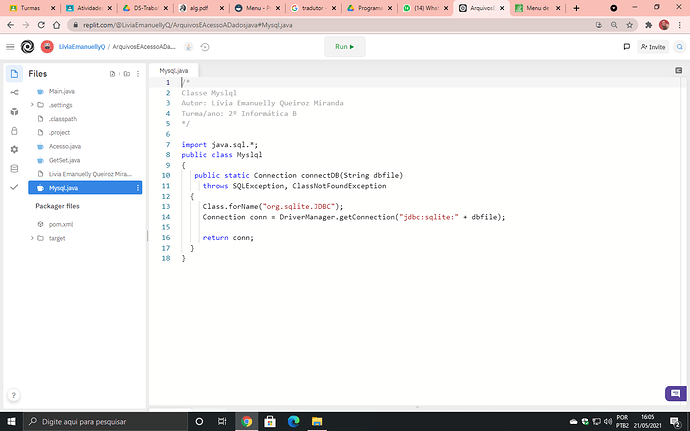Open the Windows Start menu
This screenshot has height=431, width=690.
pyautogui.click(x=11, y=421)
